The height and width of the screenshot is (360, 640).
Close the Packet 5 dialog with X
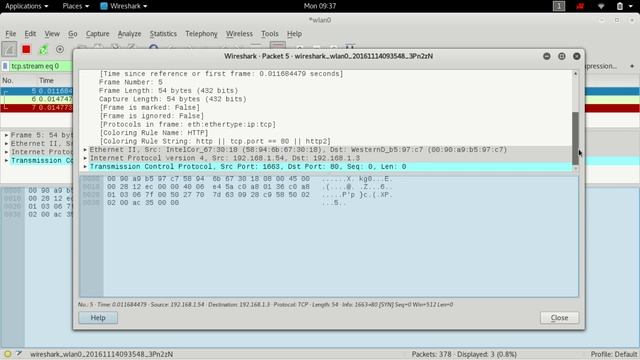[576, 56]
